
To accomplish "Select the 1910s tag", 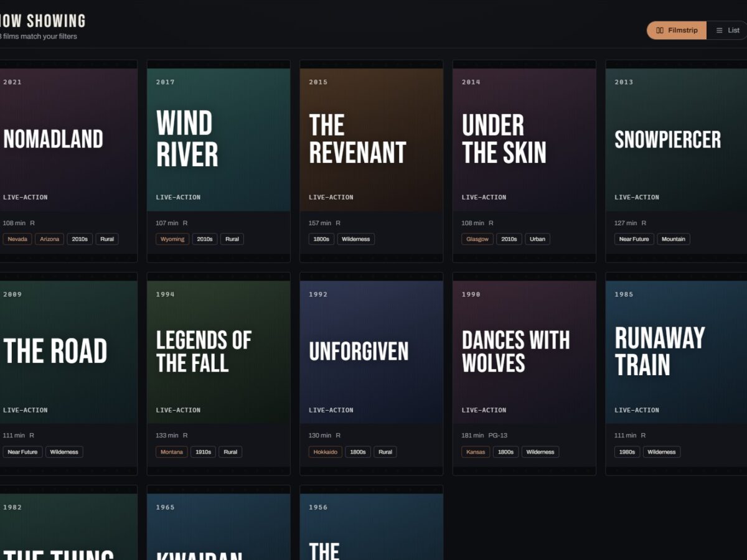I will click(203, 452).
